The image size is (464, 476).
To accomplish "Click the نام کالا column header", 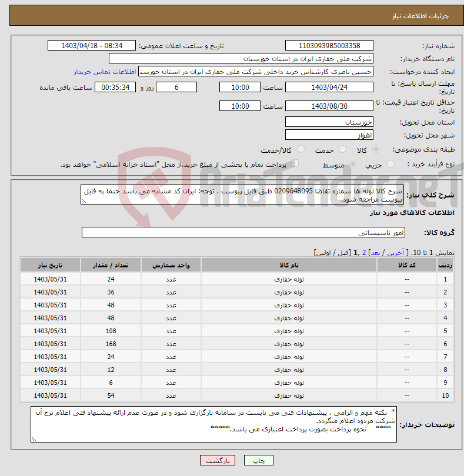I will (x=289, y=265).
